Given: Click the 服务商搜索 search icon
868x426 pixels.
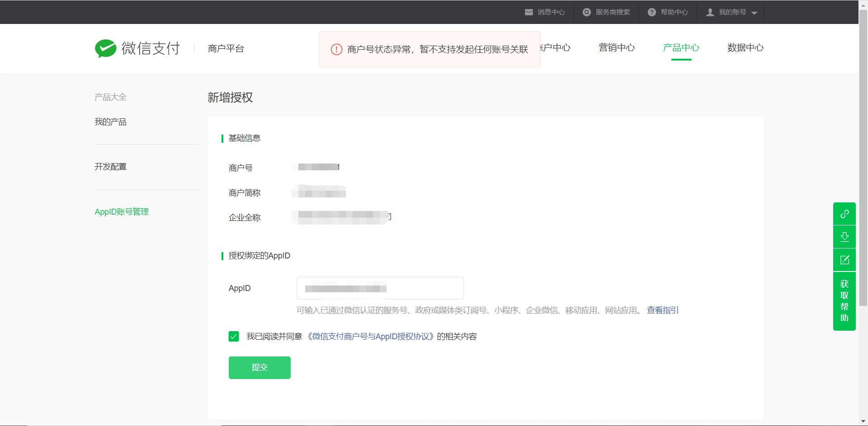Looking at the screenshot, I should point(587,12).
